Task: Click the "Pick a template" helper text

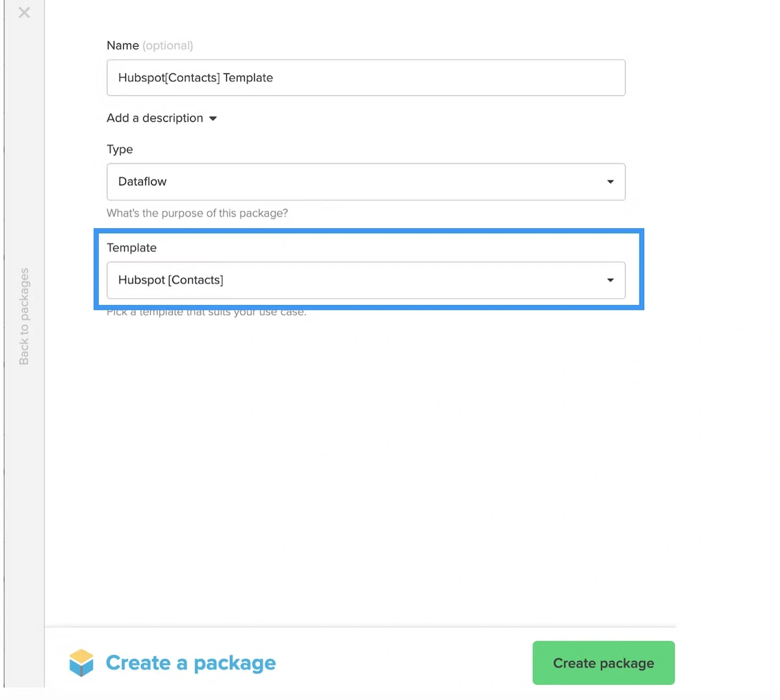Action: (x=206, y=312)
